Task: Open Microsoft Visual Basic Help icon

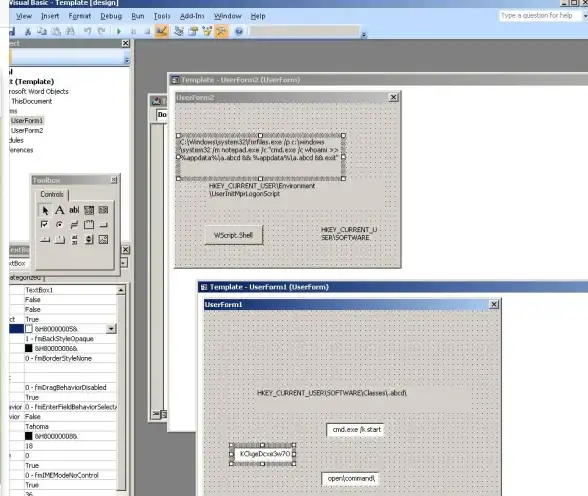Action: coord(239,31)
